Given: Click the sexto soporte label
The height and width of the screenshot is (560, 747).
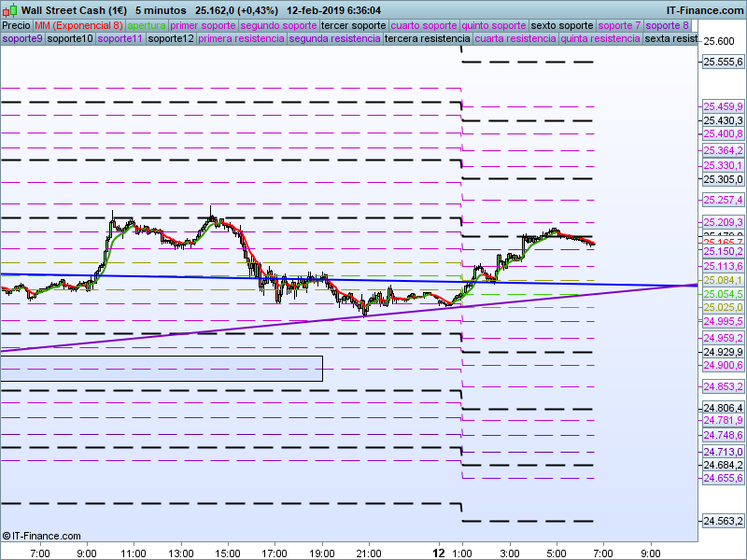Looking at the screenshot, I should pos(562,26).
